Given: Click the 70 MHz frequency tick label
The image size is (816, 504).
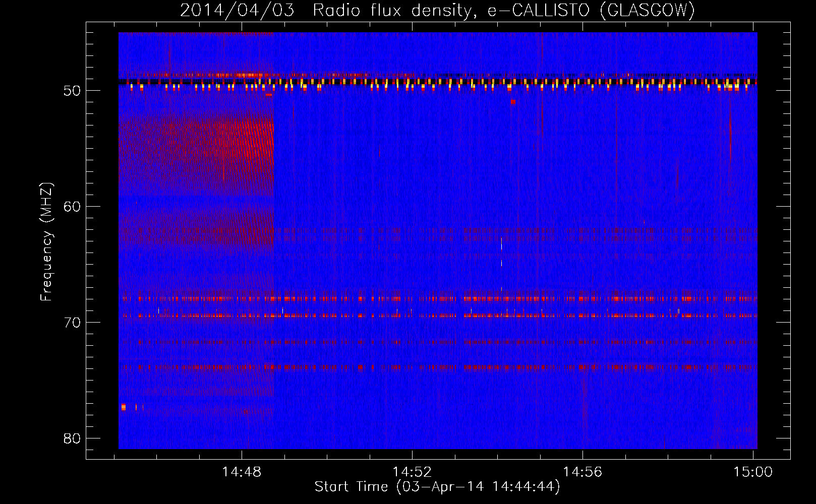Looking at the screenshot, I should tap(72, 323).
